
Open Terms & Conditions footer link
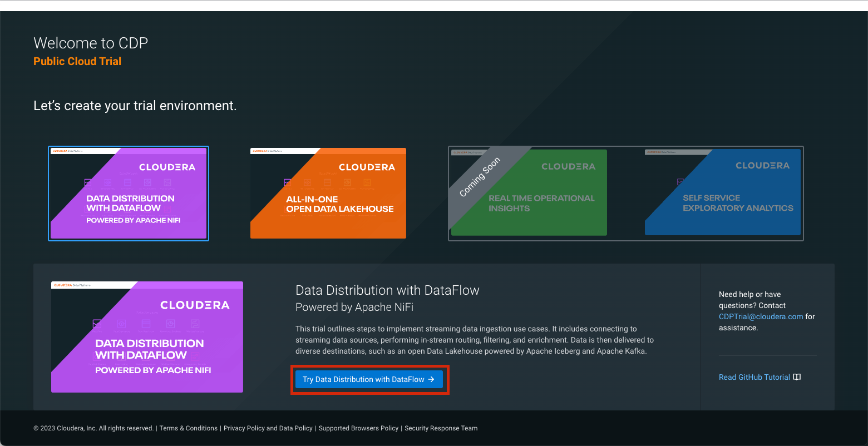189,428
